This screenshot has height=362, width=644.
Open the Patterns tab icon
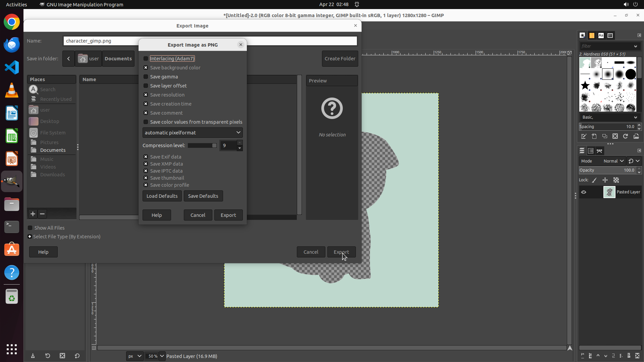pos(592,36)
